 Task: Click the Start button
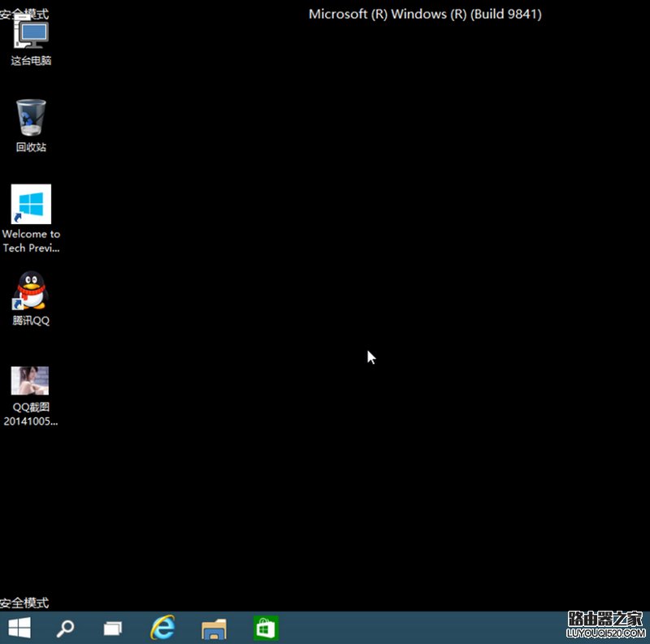19,628
